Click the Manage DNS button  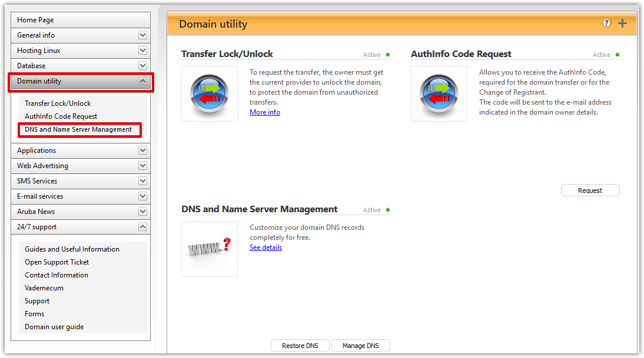coord(360,345)
